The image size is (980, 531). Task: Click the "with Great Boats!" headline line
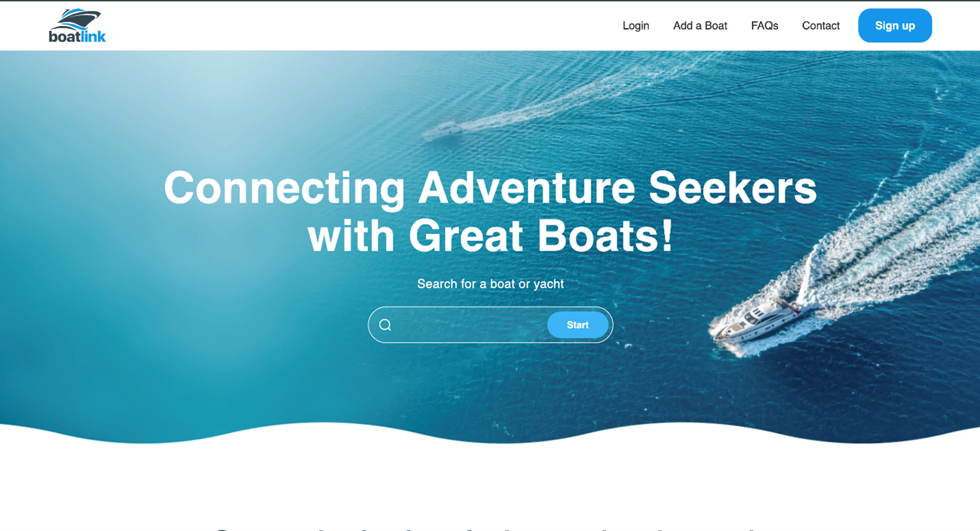pyautogui.click(x=490, y=236)
